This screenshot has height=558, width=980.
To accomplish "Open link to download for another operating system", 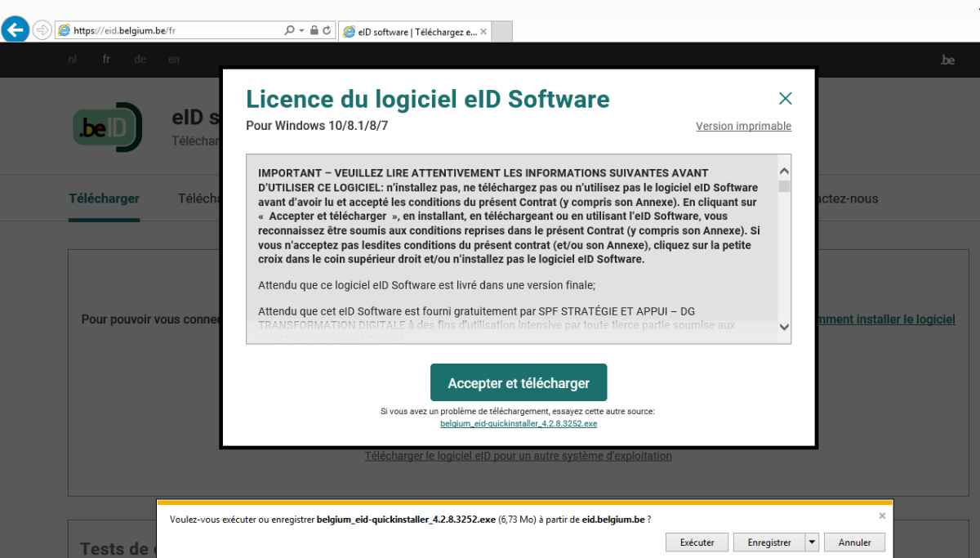I will click(x=519, y=456).
